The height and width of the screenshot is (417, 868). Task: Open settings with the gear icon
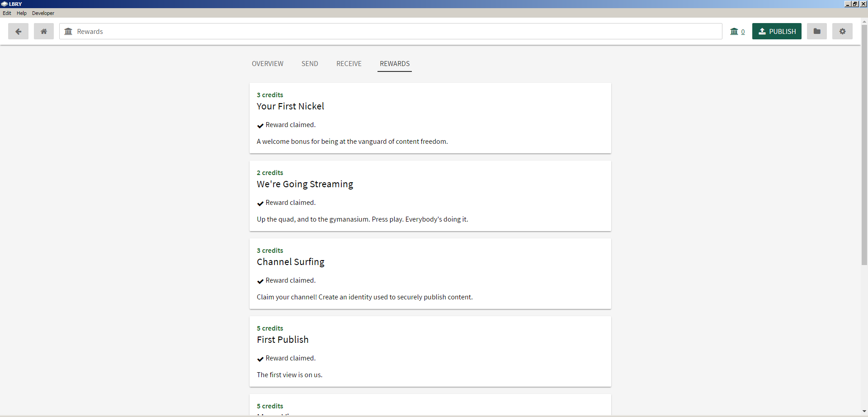842,31
